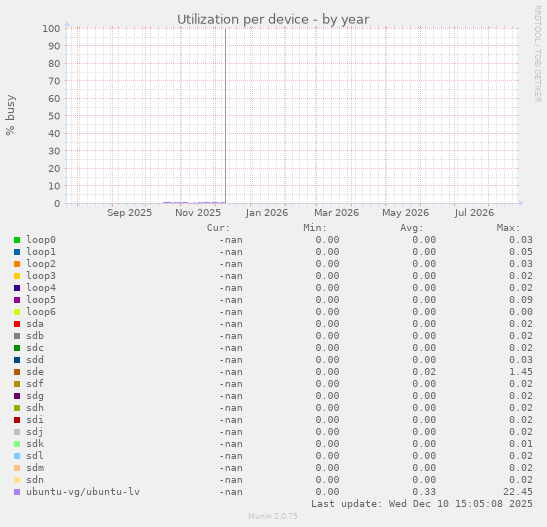The image size is (547, 527).
Task: Click the 'loop6' legend label
Action: coord(41,312)
